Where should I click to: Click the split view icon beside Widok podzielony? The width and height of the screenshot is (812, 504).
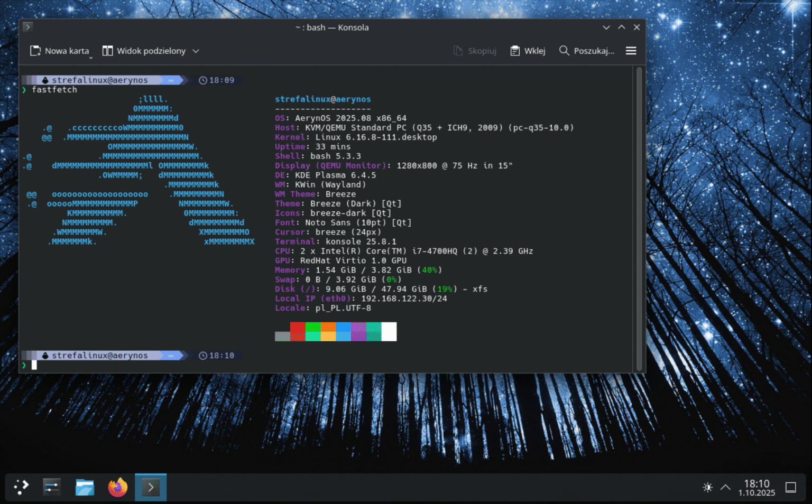pyautogui.click(x=108, y=50)
